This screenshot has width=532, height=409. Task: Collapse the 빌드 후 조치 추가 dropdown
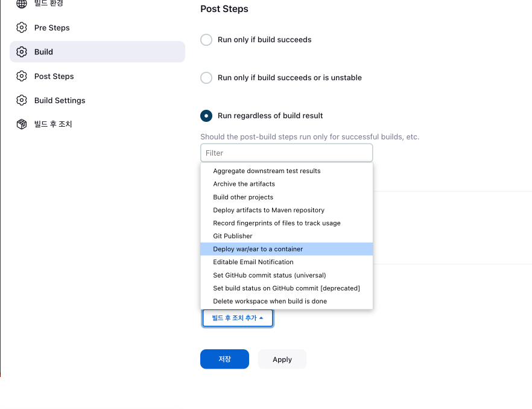(238, 318)
